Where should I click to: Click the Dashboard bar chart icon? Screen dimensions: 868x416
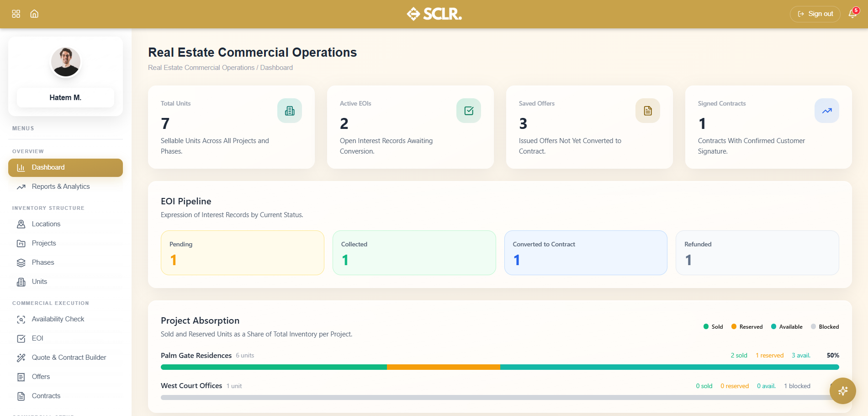(x=21, y=168)
